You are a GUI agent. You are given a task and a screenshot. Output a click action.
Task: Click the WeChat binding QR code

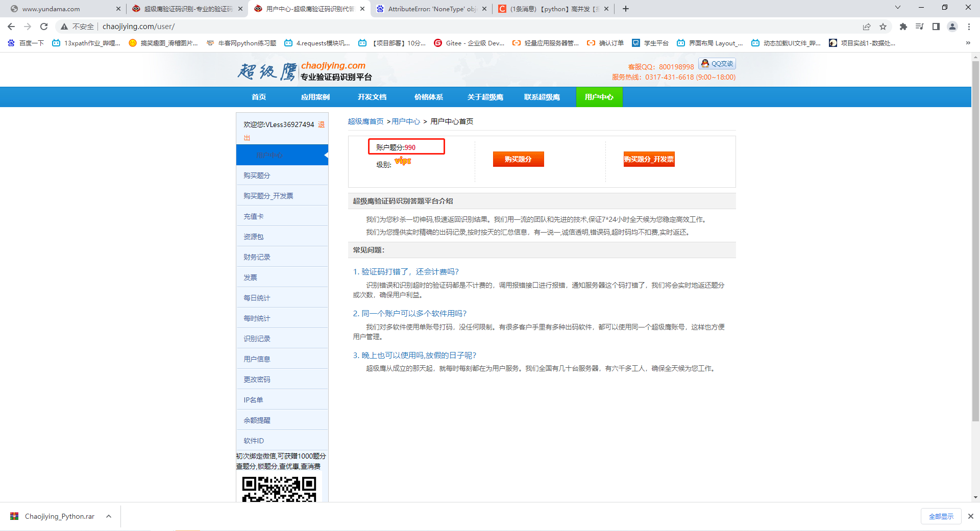tap(279, 489)
